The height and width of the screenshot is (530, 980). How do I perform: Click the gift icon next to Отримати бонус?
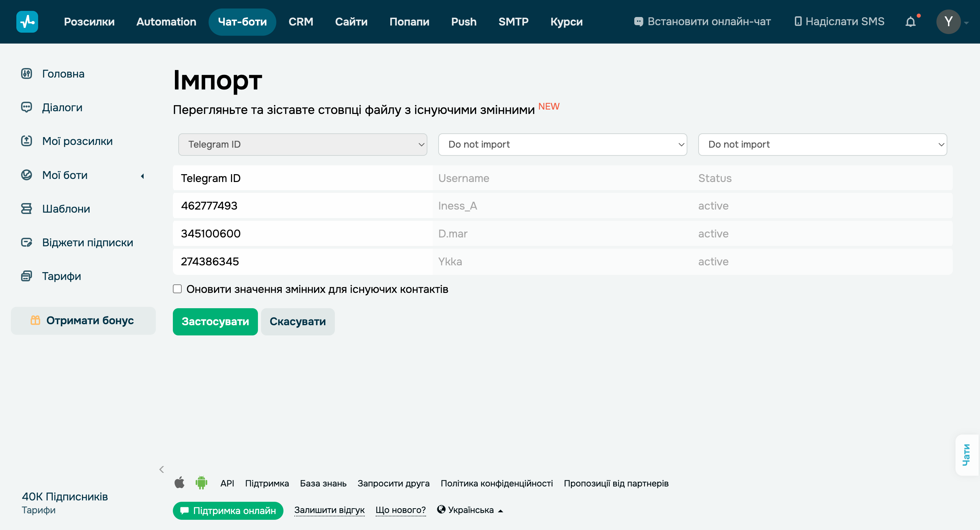click(x=35, y=320)
